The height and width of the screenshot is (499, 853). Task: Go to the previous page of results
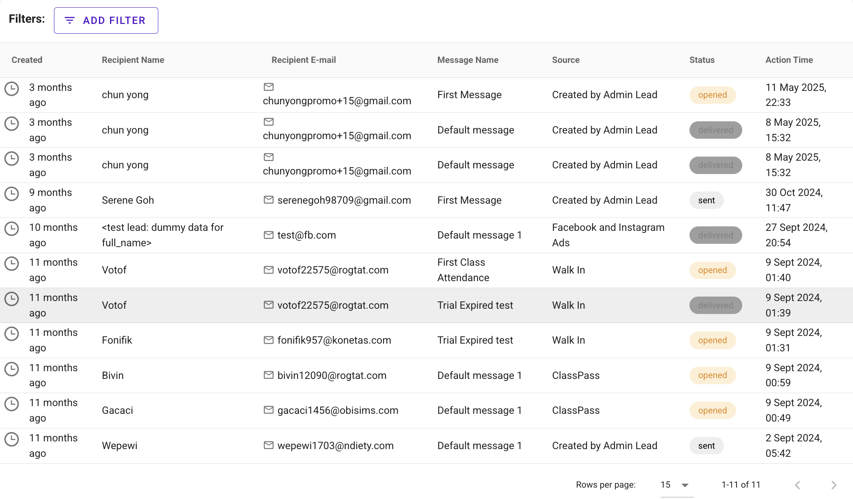[798, 485]
